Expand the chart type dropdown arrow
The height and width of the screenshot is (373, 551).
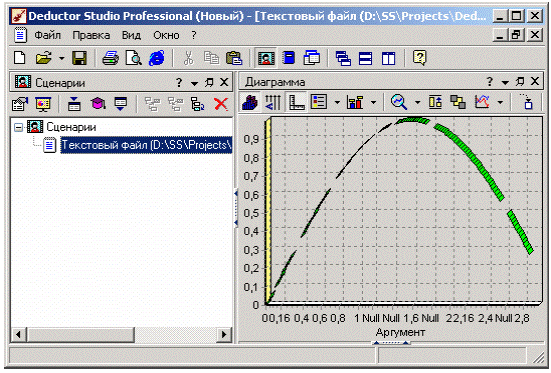[374, 103]
